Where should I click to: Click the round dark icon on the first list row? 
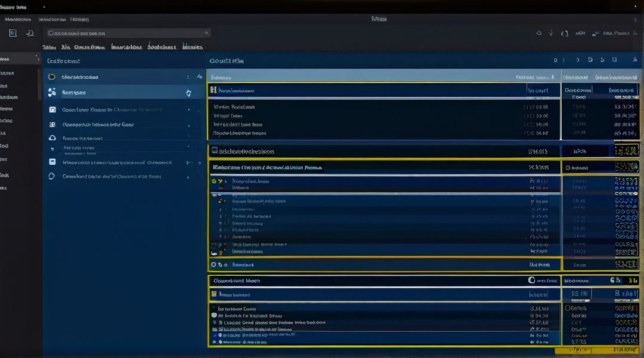(x=51, y=77)
